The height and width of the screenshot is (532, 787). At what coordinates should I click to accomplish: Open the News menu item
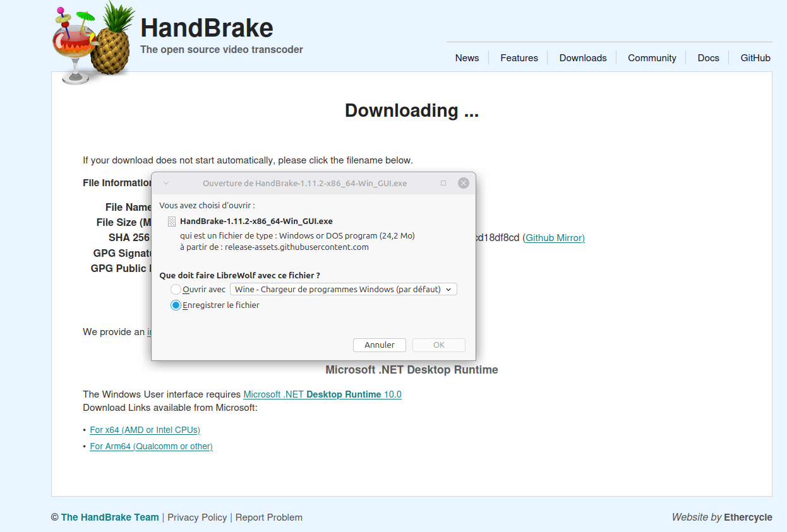[467, 57]
